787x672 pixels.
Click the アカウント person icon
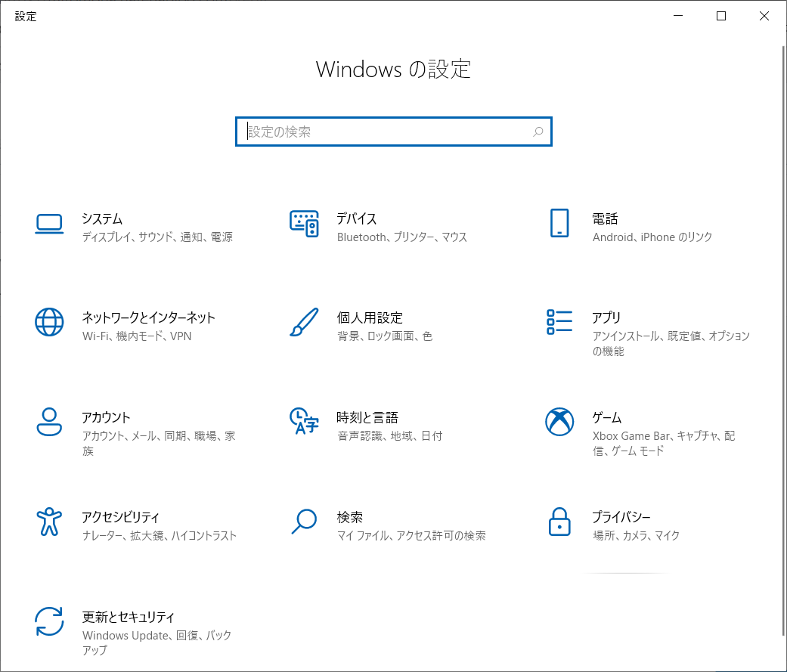coord(49,422)
